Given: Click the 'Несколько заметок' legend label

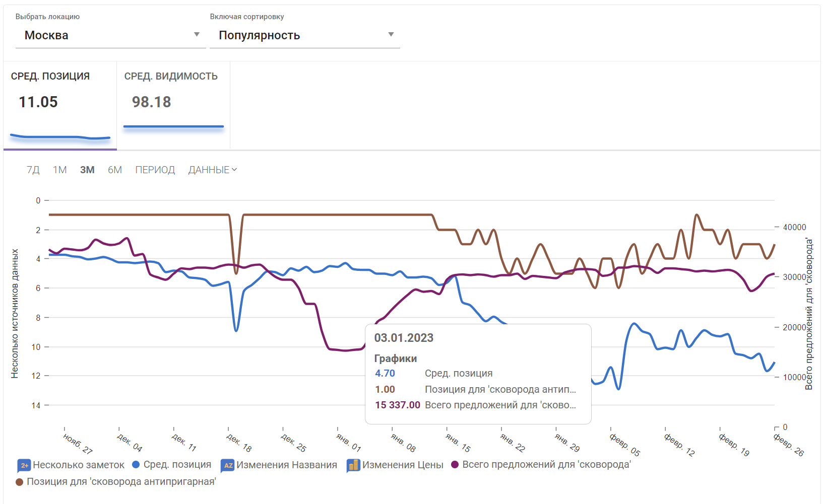Looking at the screenshot, I should 79,465.
